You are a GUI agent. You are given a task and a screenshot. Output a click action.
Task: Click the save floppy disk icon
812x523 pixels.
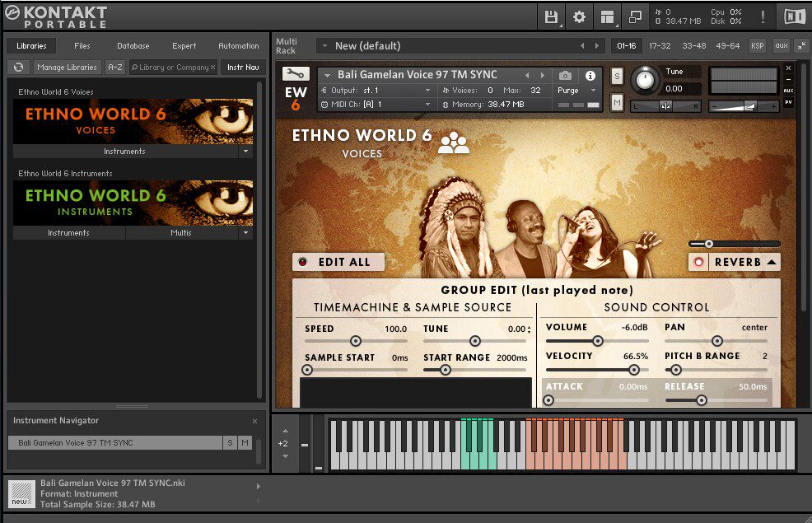551,16
